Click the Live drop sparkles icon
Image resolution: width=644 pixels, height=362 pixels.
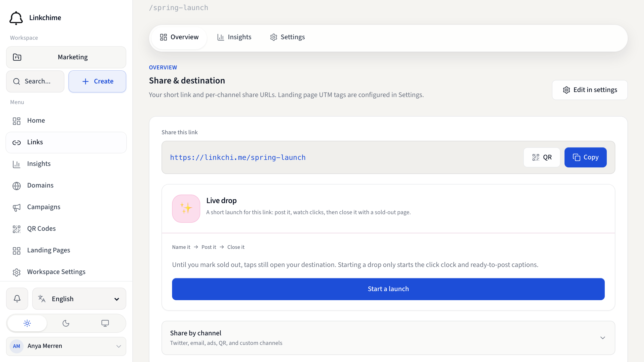coord(186,208)
